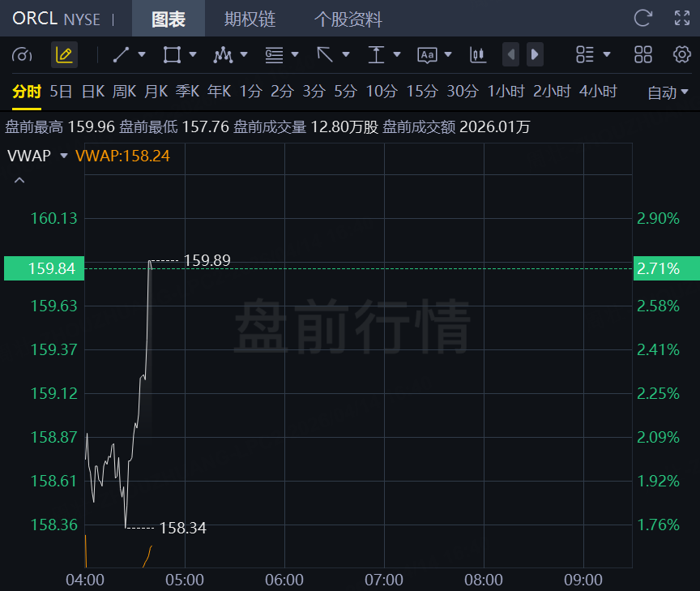
Task: Select the 周K timeframe
Action: point(124,91)
